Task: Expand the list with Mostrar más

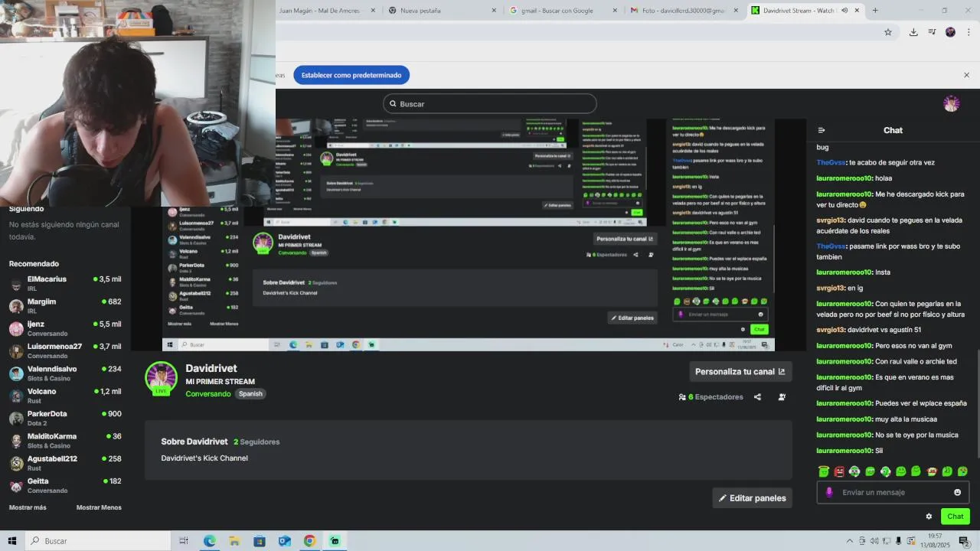Action: click(28, 507)
